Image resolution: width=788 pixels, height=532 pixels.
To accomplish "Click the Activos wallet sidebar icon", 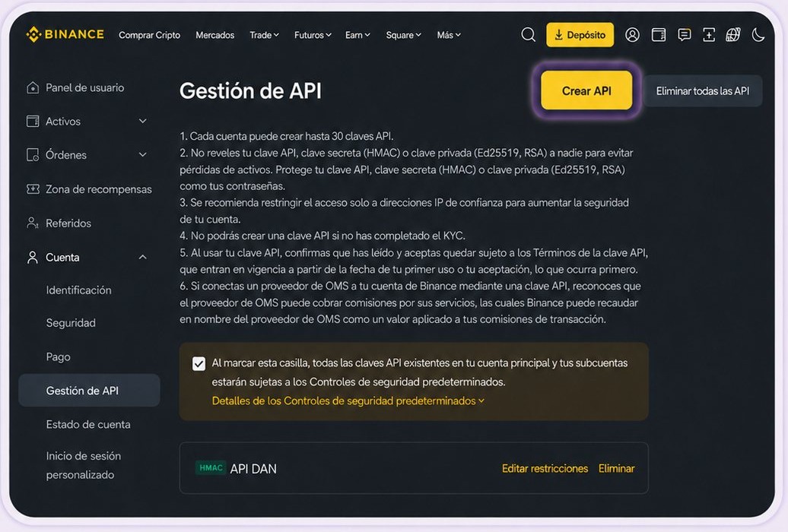I will click(x=33, y=121).
